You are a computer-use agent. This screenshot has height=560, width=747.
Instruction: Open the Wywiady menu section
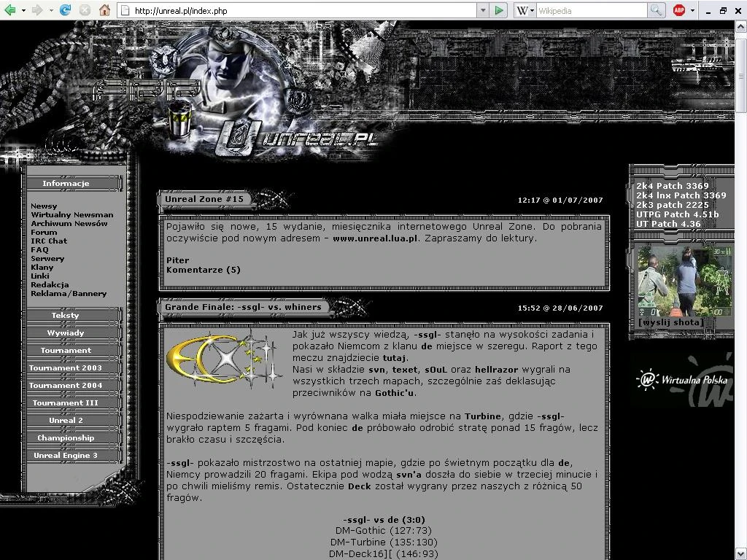(x=66, y=332)
